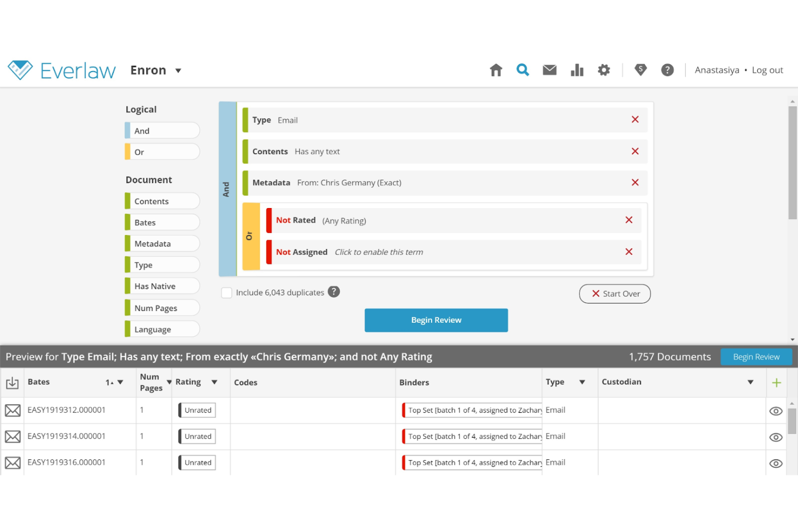Toggle the And logical container label
Viewport: 798px width, 532px height.
tap(227, 189)
